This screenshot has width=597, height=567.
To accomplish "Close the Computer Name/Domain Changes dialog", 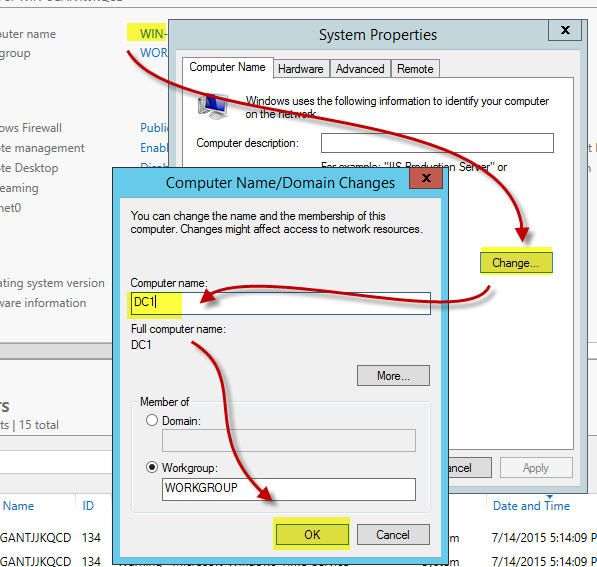I will tap(426, 178).
